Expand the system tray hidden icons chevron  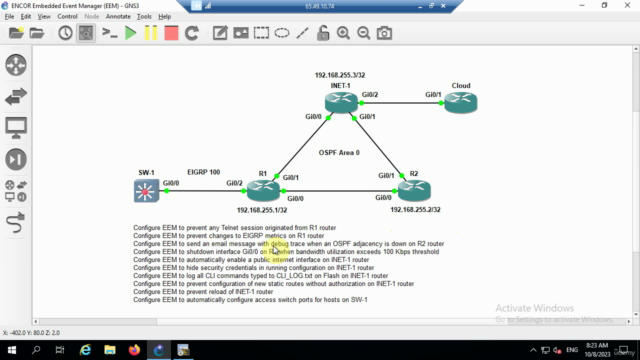point(533,350)
